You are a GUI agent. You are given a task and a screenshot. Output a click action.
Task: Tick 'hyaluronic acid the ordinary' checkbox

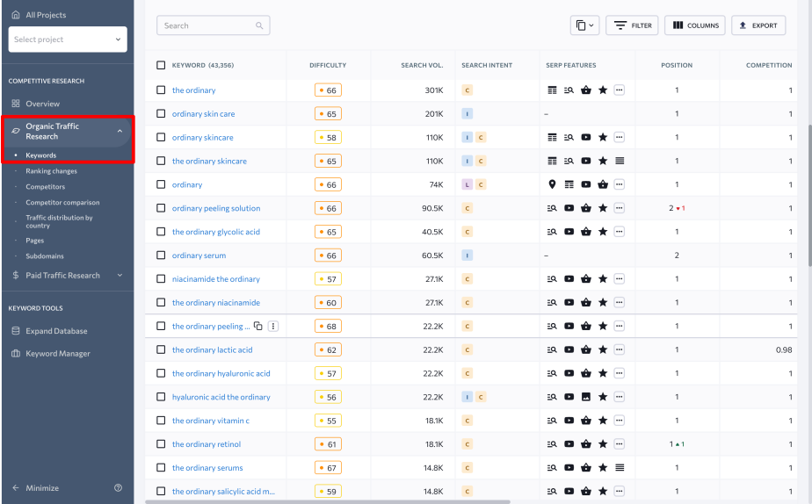[x=161, y=397]
